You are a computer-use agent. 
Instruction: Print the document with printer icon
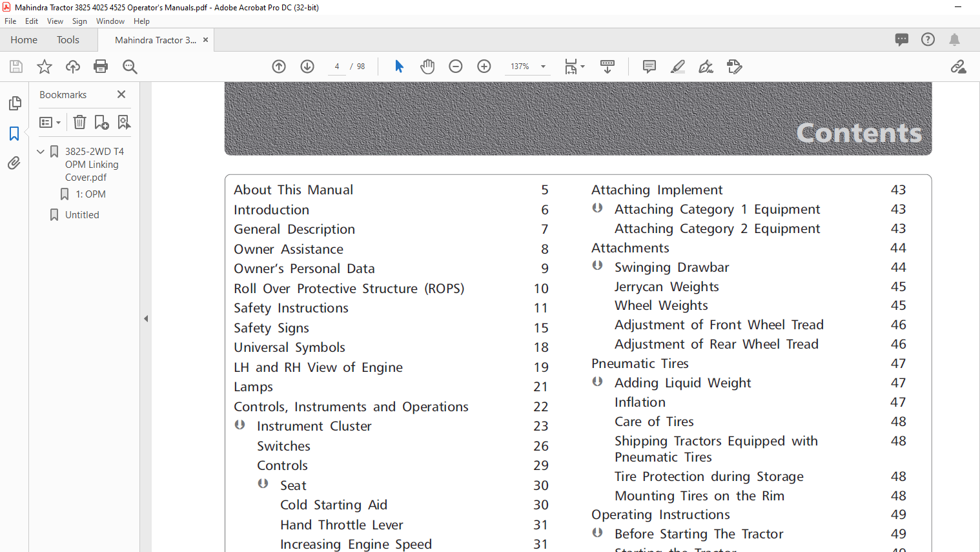[x=101, y=66]
